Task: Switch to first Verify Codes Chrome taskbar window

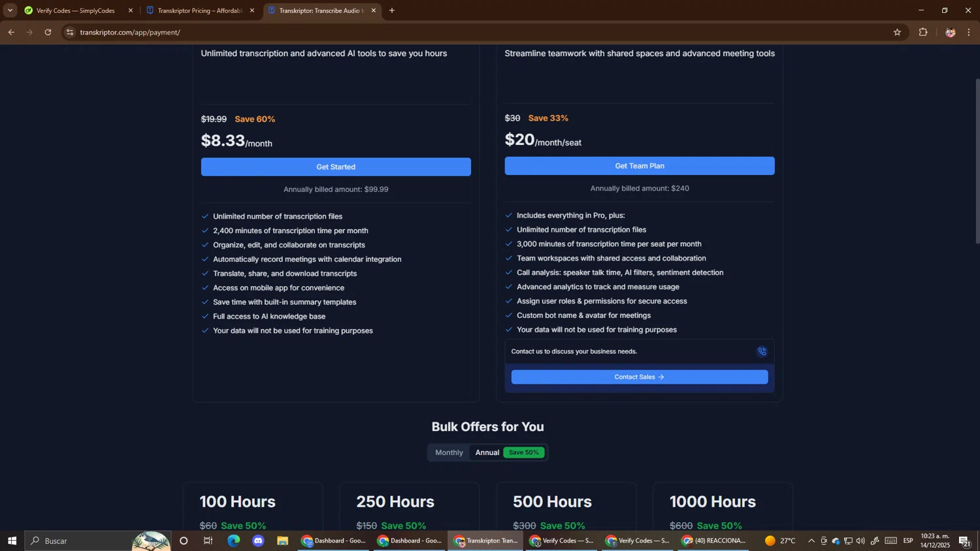Action: [561, 541]
